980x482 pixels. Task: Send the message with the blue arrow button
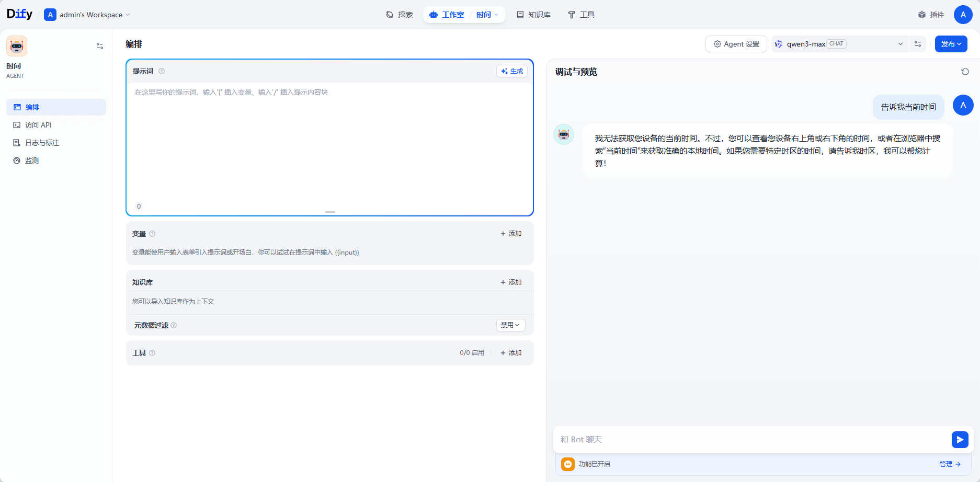[960, 440]
